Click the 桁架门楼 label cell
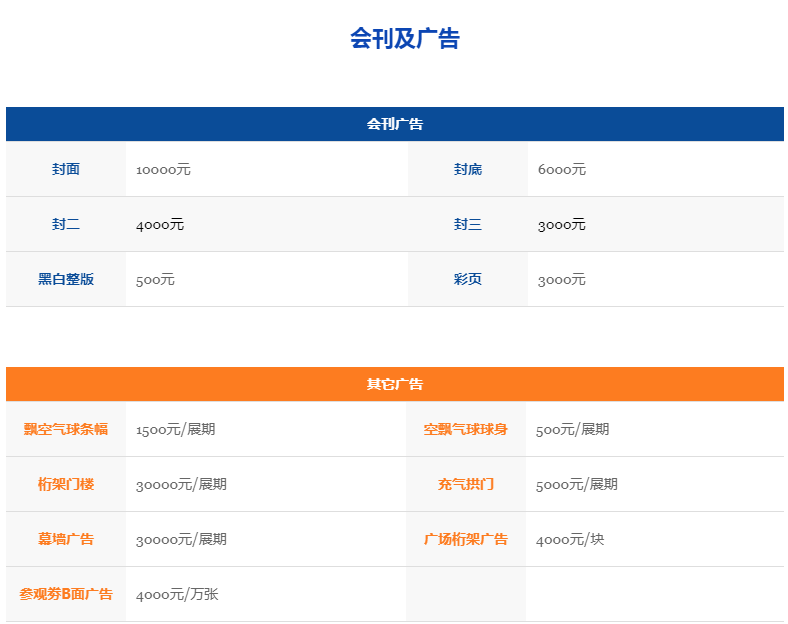The height and width of the screenshot is (624, 788). tap(66, 484)
